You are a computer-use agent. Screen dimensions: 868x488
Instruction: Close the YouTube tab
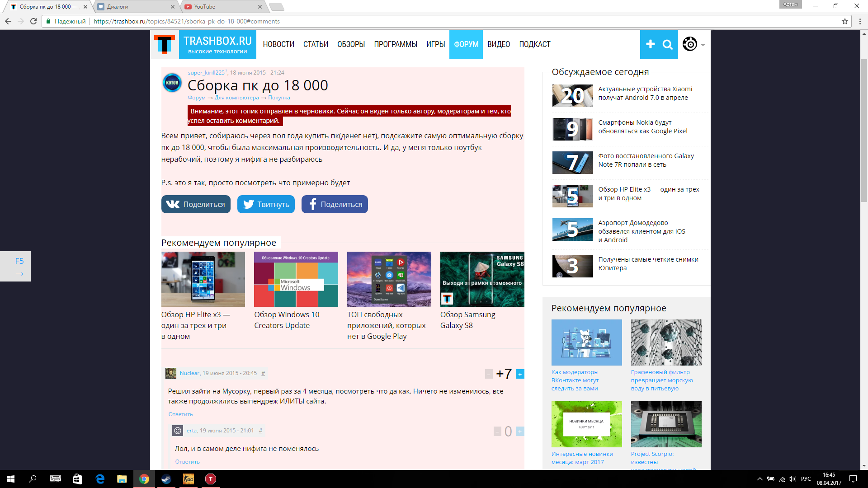click(x=260, y=7)
